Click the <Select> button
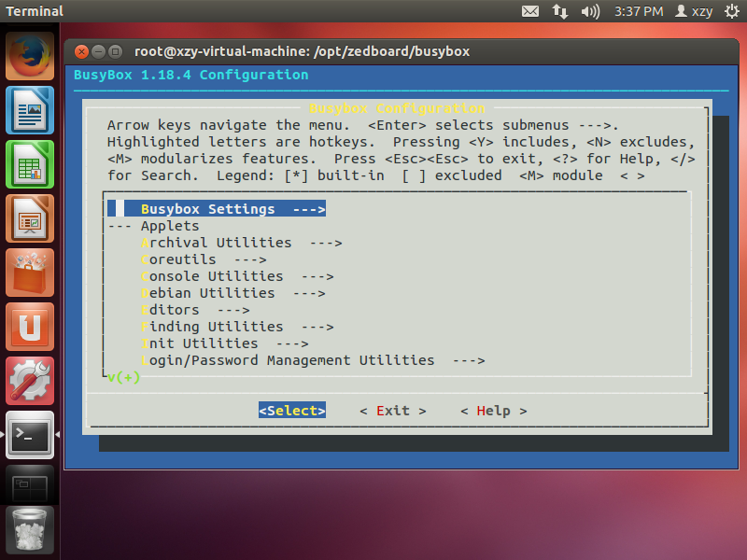Image resolution: width=747 pixels, height=560 pixels. click(292, 411)
